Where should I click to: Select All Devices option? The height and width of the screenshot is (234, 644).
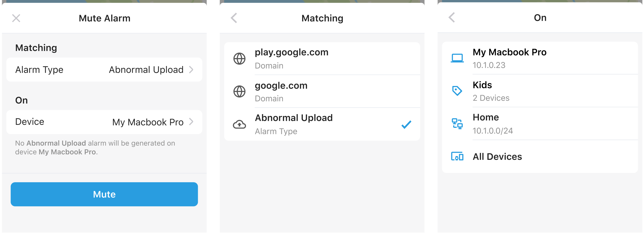(540, 156)
